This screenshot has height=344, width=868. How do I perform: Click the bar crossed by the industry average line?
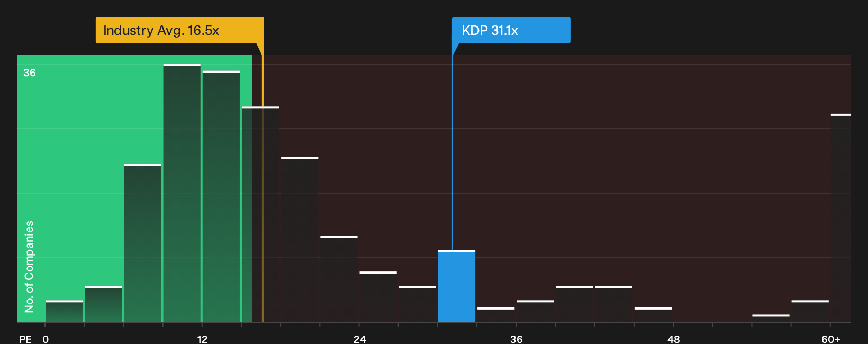(260, 214)
